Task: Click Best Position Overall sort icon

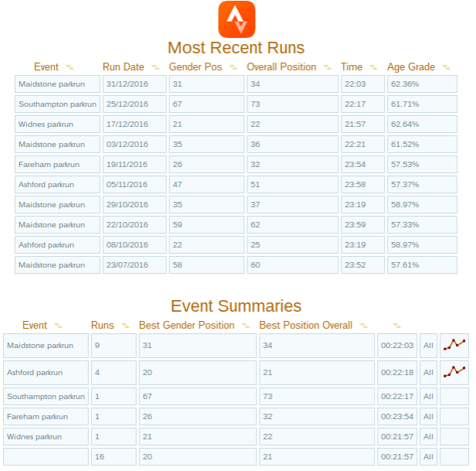Action: point(364,326)
